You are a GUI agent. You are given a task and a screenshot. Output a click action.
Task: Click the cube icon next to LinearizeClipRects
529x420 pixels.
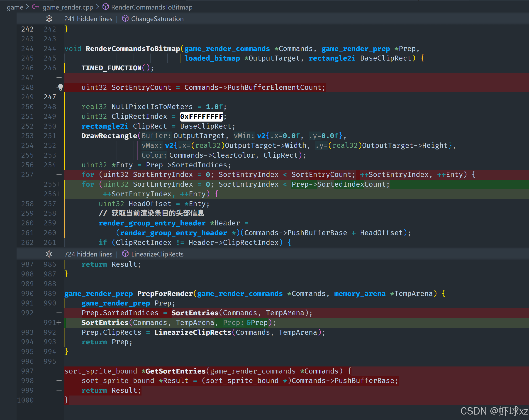tap(125, 254)
